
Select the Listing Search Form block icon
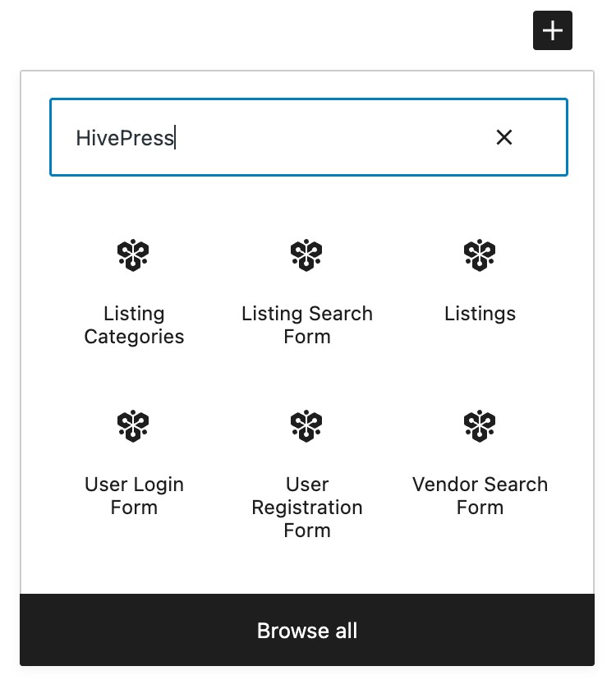point(306,255)
